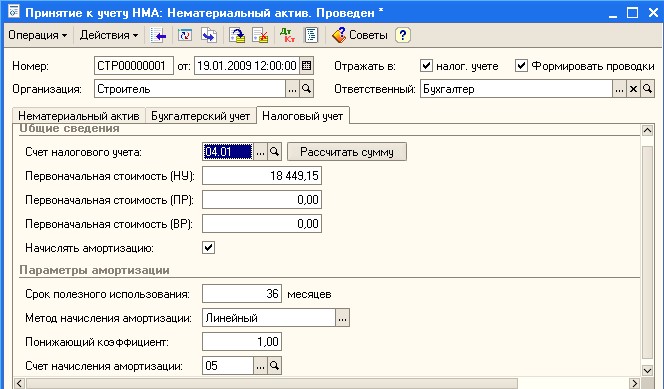Click the vertical scrollbar up arrow
This screenshot has width=664, height=389.
[647, 130]
